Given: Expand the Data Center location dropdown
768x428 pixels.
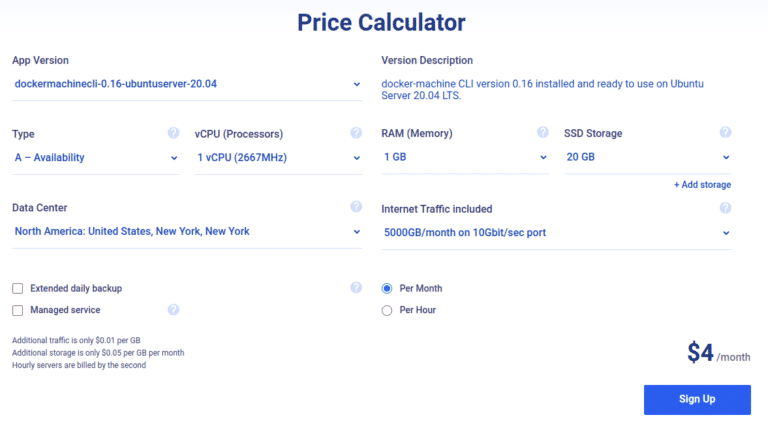Looking at the screenshot, I should pos(187,232).
